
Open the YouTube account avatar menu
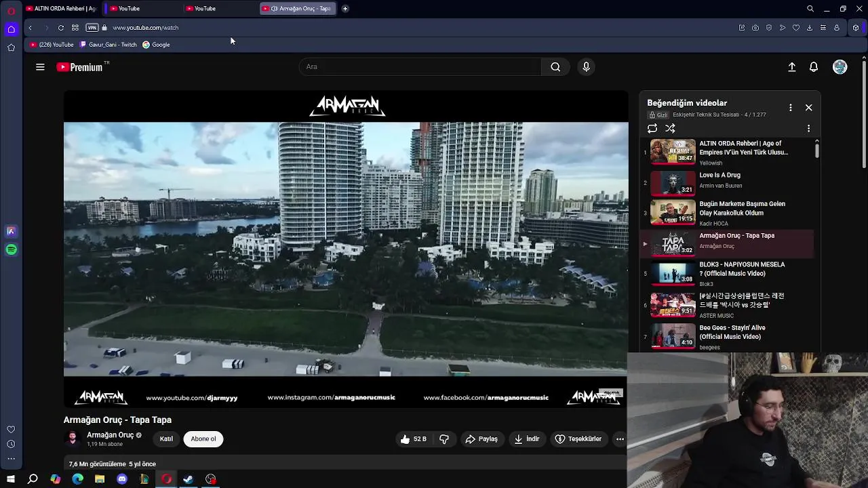840,67
